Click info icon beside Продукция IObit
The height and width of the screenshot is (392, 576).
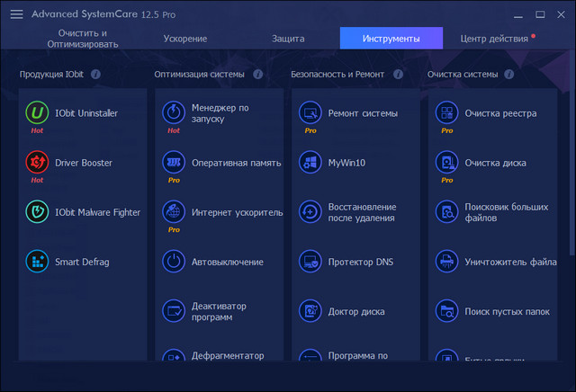click(96, 75)
